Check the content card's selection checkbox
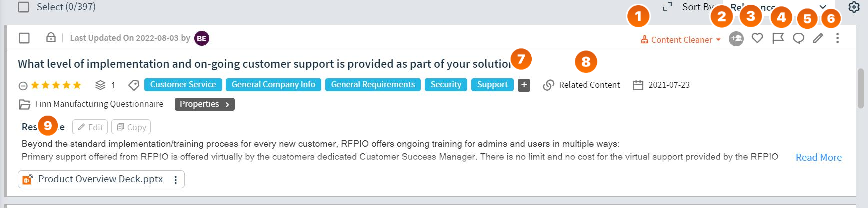 point(24,38)
